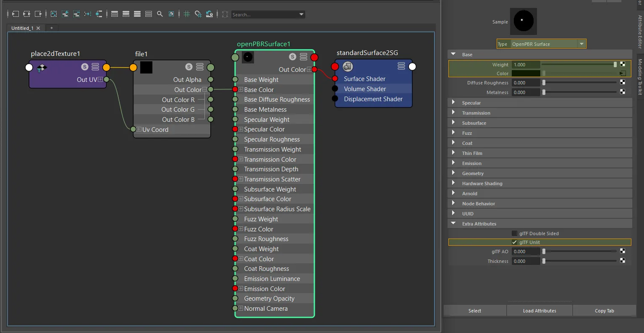Click openPBRSurface1 node view mode icon
This screenshot has height=333, width=644.
click(304, 57)
